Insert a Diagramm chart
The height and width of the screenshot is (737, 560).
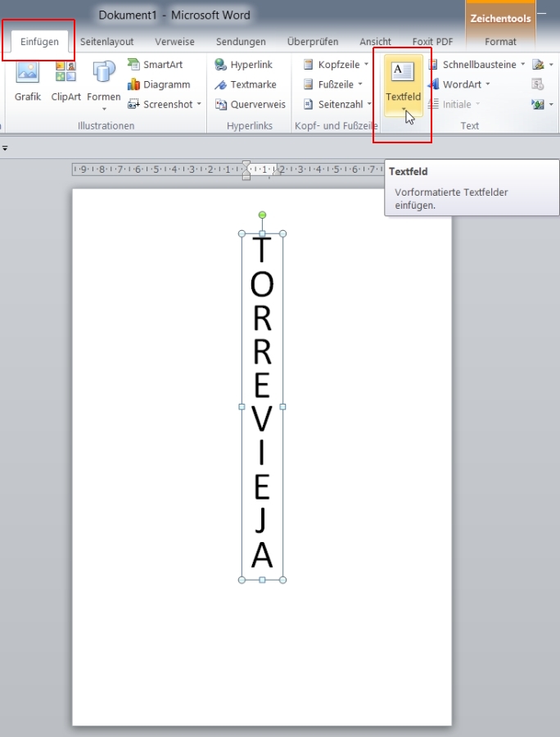tap(159, 84)
